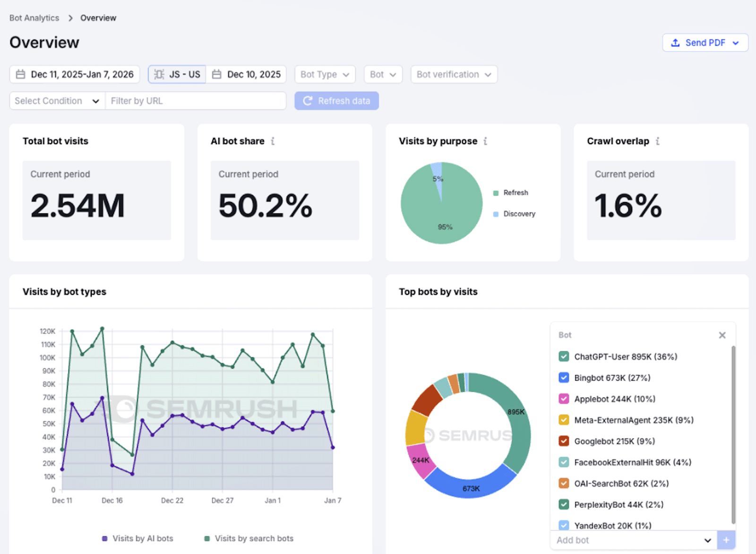
Task: Show info for Crawl overlap
Action: 657,141
